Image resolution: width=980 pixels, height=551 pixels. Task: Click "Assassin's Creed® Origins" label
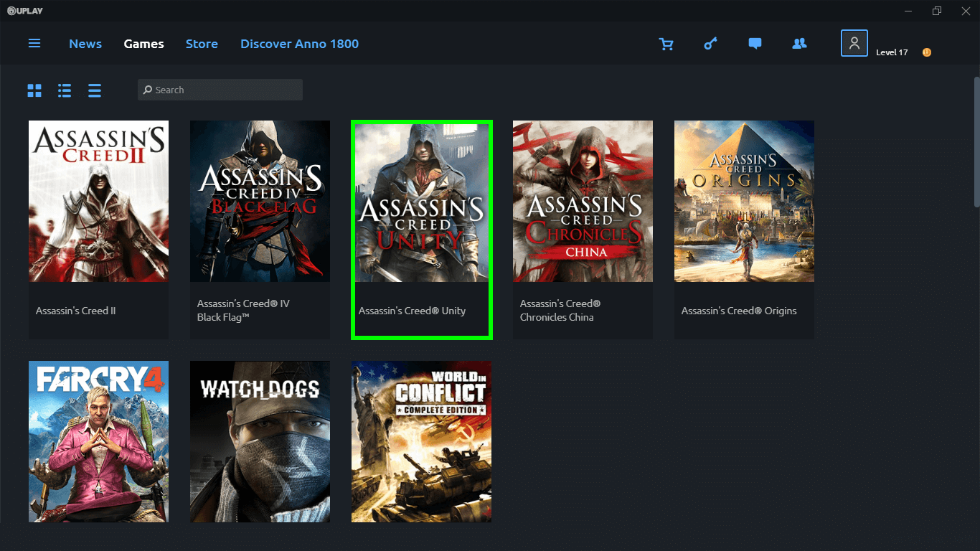(x=739, y=311)
